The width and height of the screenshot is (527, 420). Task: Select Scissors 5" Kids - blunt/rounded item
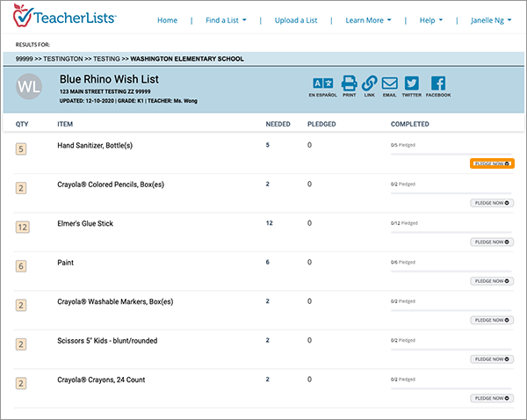[x=107, y=340]
